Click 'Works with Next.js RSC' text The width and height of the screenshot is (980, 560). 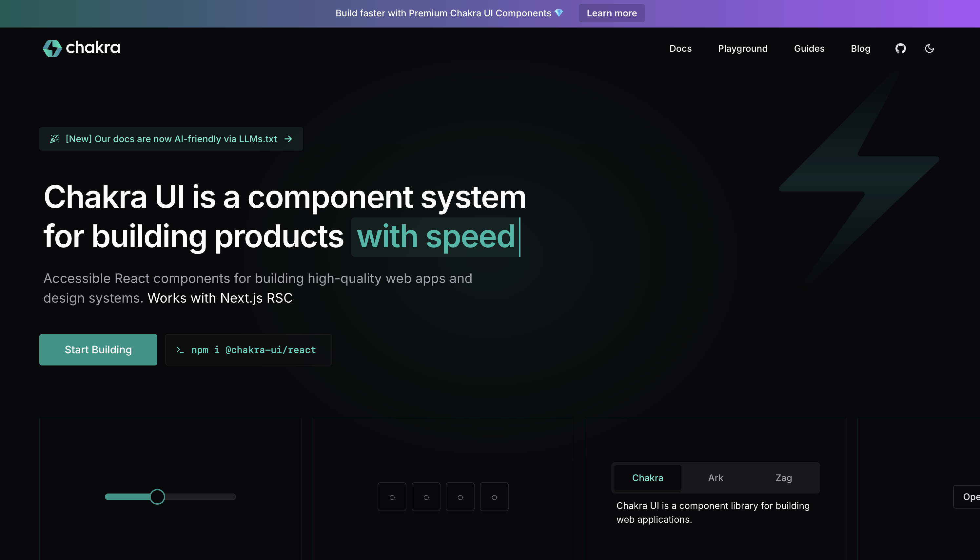(220, 298)
